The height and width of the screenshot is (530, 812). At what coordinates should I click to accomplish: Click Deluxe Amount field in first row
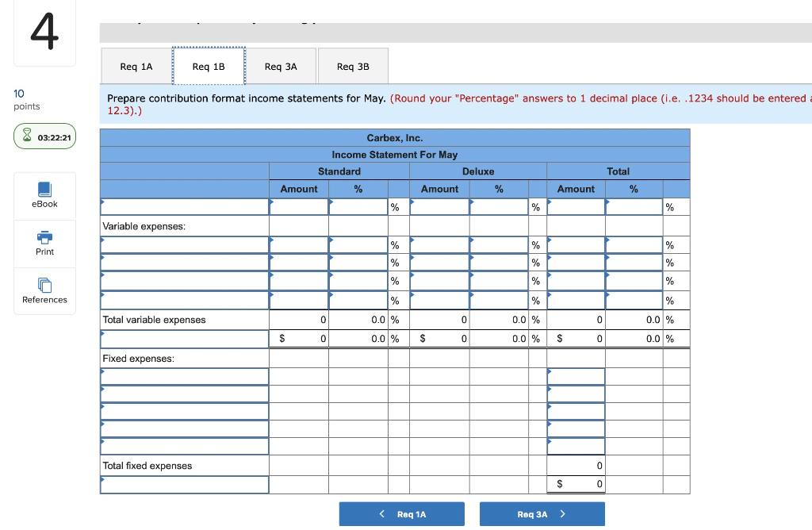click(x=439, y=207)
